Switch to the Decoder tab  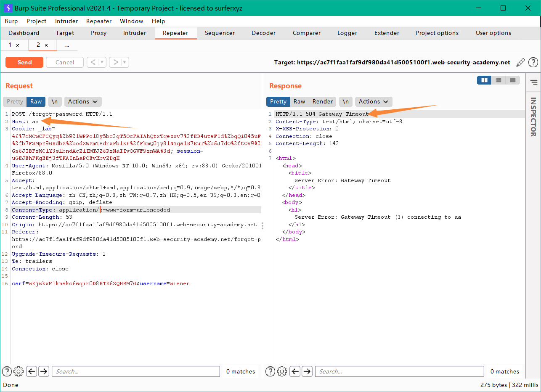[264, 33]
